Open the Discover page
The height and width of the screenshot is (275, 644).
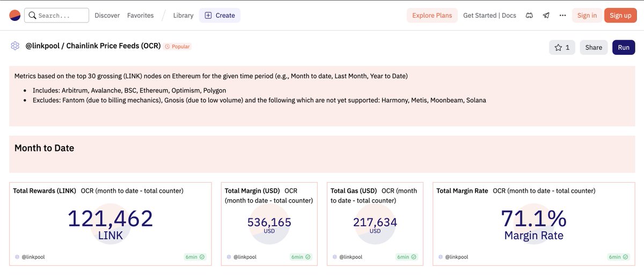coord(107,16)
